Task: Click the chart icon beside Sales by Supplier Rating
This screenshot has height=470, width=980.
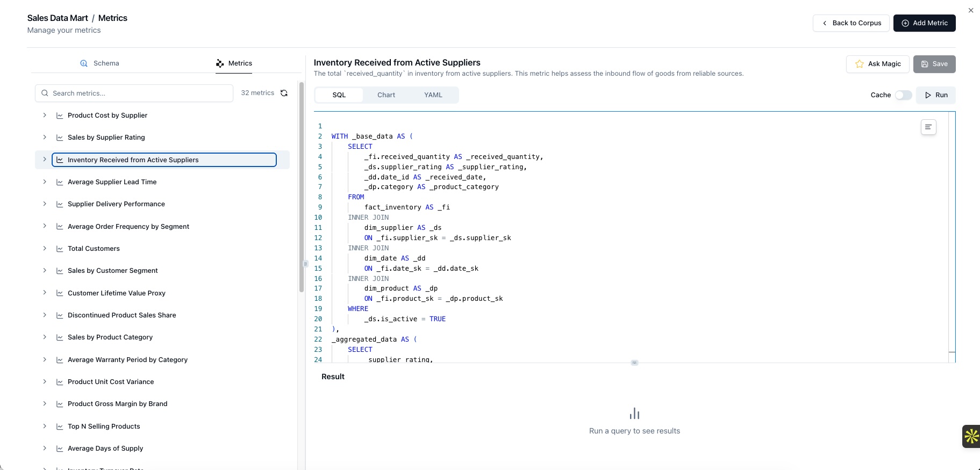Action: pyautogui.click(x=60, y=138)
